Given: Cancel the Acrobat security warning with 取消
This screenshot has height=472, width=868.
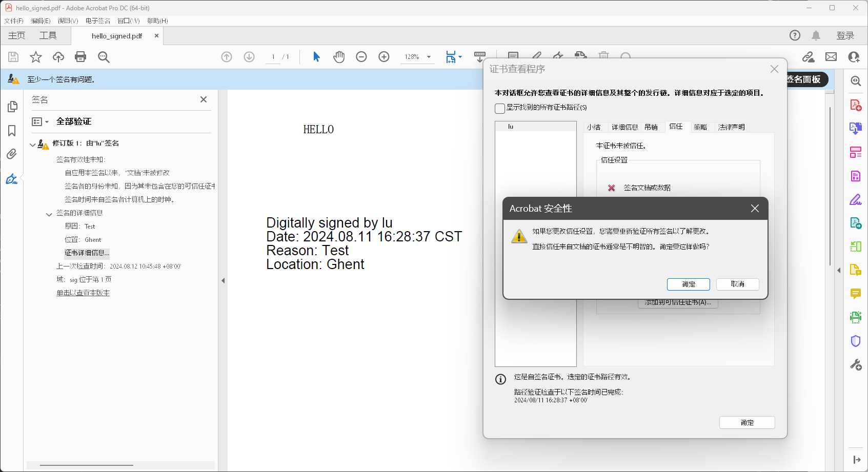Looking at the screenshot, I should 738,284.
